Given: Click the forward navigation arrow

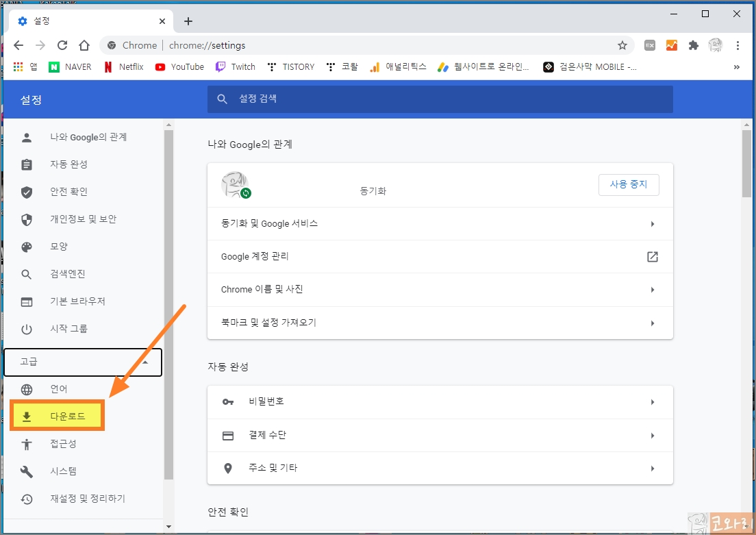Looking at the screenshot, I should [40, 45].
